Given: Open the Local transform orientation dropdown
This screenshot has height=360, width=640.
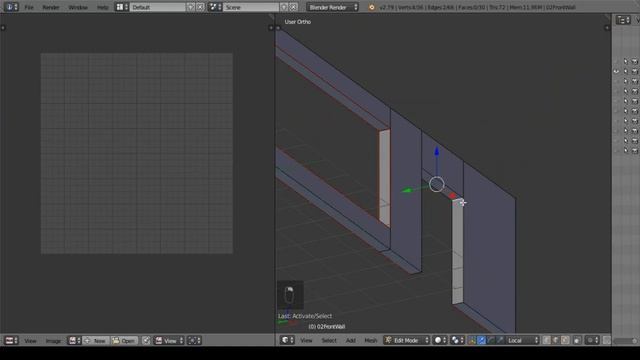Looking at the screenshot, I should 522,340.
